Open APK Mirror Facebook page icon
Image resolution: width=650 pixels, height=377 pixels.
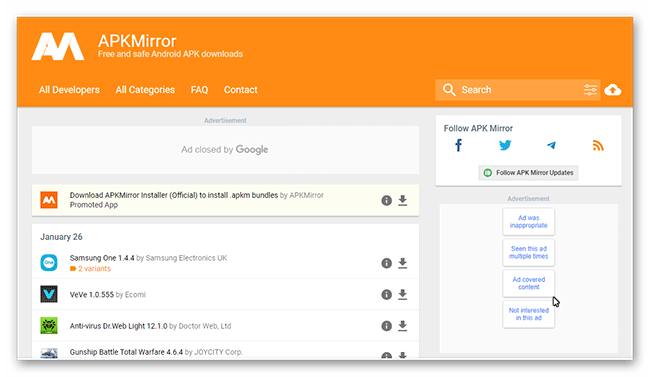458,146
